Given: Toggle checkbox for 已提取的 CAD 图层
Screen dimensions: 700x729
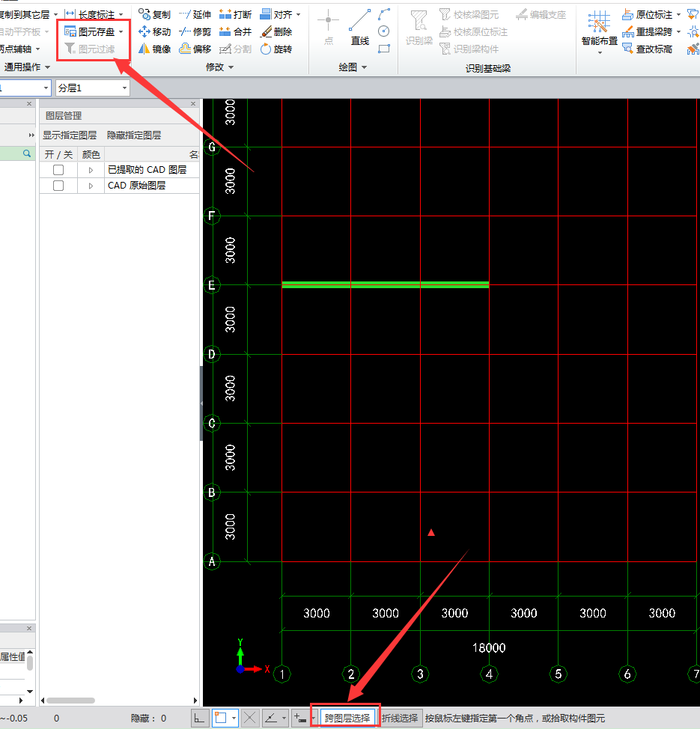Looking at the screenshot, I should (58, 170).
